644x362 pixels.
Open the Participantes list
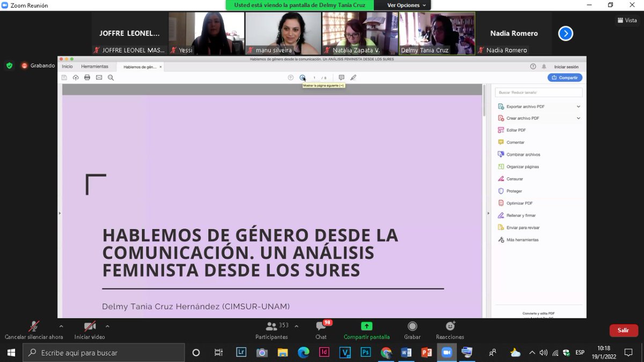pyautogui.click(x=272, y=330)
